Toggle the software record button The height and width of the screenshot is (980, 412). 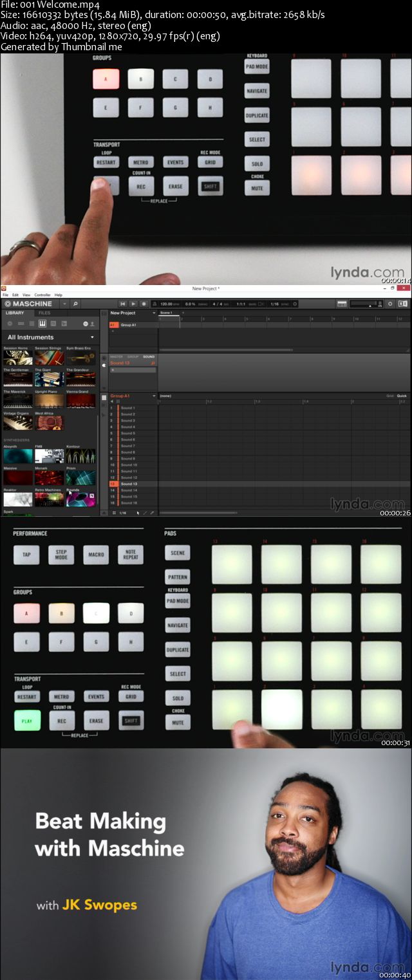(x=144, y=304)
